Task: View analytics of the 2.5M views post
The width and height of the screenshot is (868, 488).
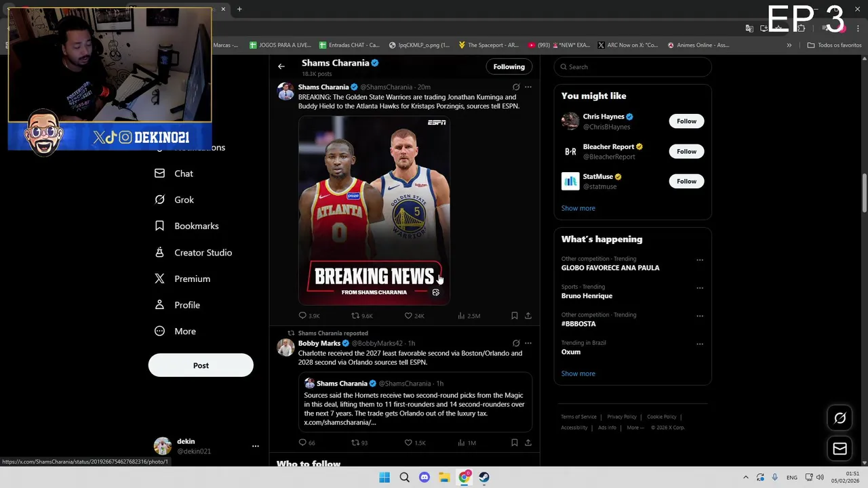Action: click(x=469, y=316)
